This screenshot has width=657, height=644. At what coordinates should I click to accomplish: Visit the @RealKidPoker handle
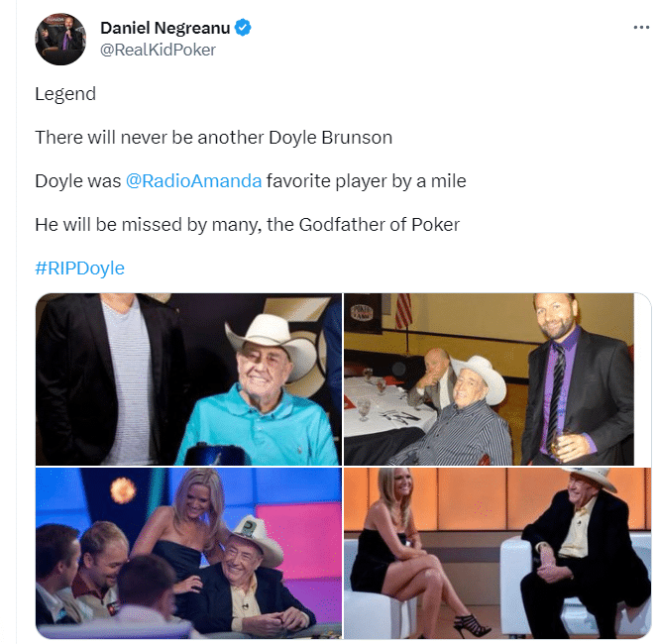158,50
